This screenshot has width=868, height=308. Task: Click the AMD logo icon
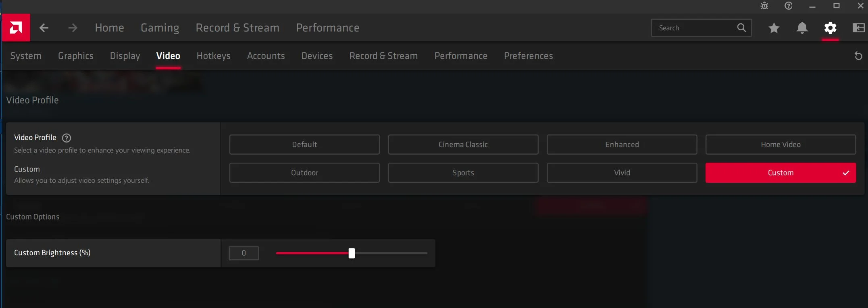pos(16,28)
